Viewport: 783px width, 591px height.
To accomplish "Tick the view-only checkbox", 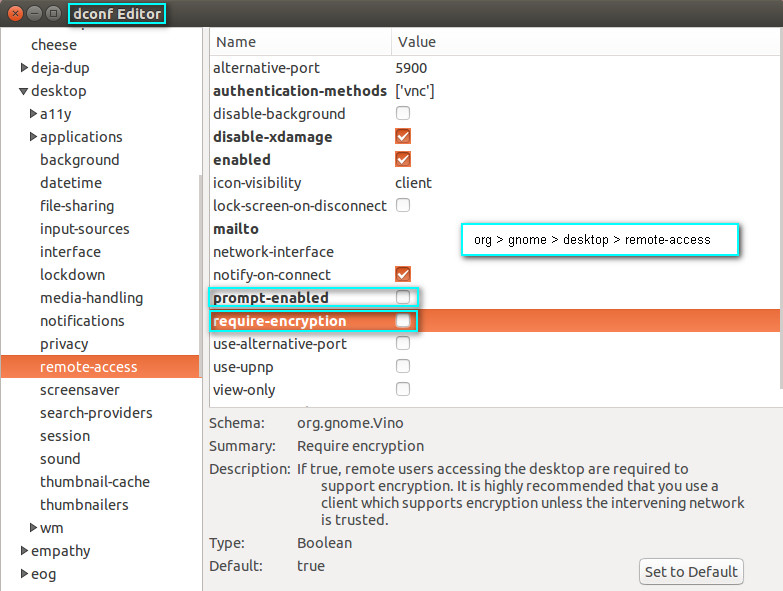I will click(x=403, y=389).
